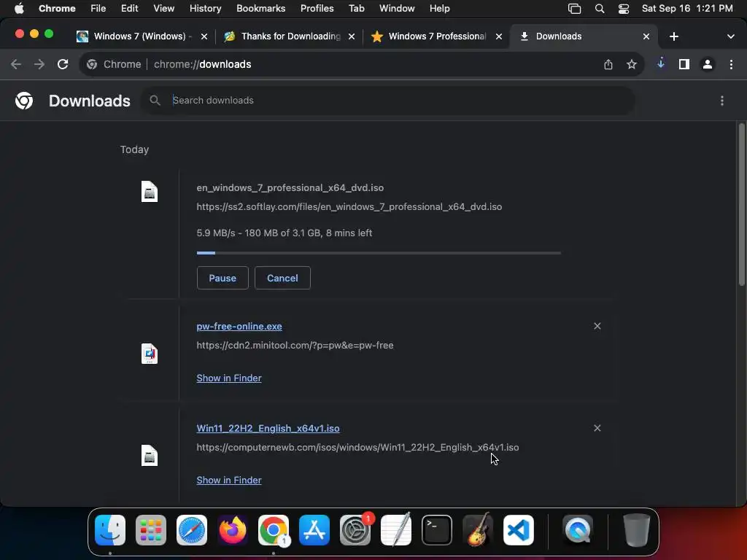Open the Downloads page more actions menu
747x560 pixels.
click(x=722, y=101)
